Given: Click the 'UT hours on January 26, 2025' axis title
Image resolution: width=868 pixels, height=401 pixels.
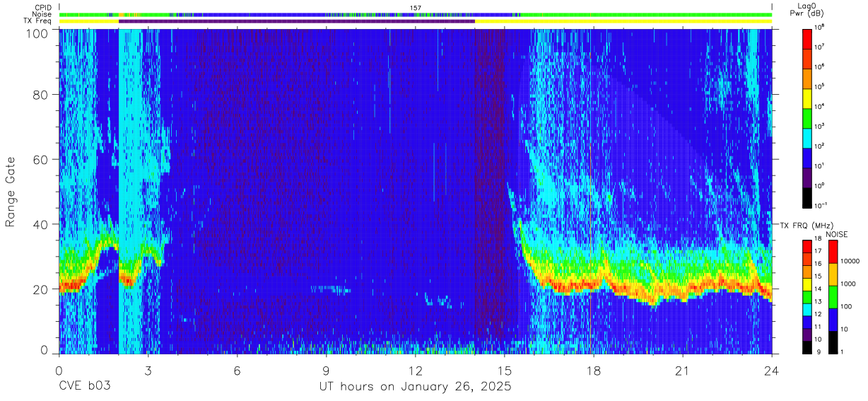Looking at the screenshot, I should [x=415, y=387].
